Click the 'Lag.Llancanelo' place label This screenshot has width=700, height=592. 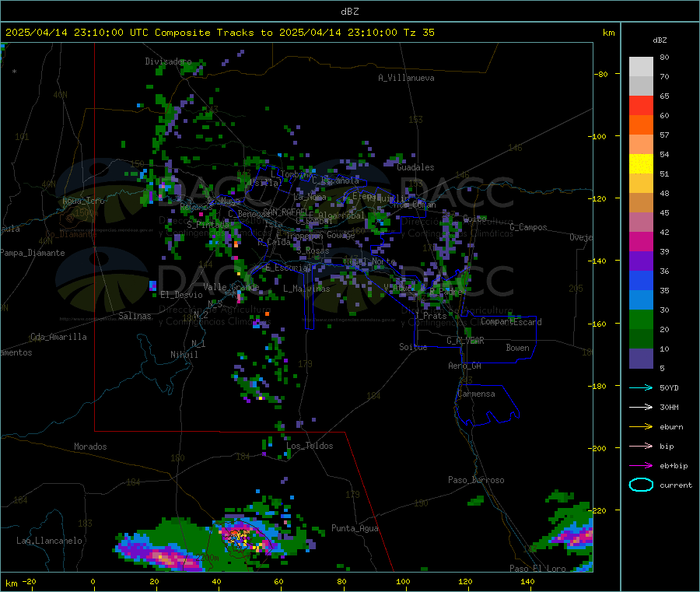[50, 541]
